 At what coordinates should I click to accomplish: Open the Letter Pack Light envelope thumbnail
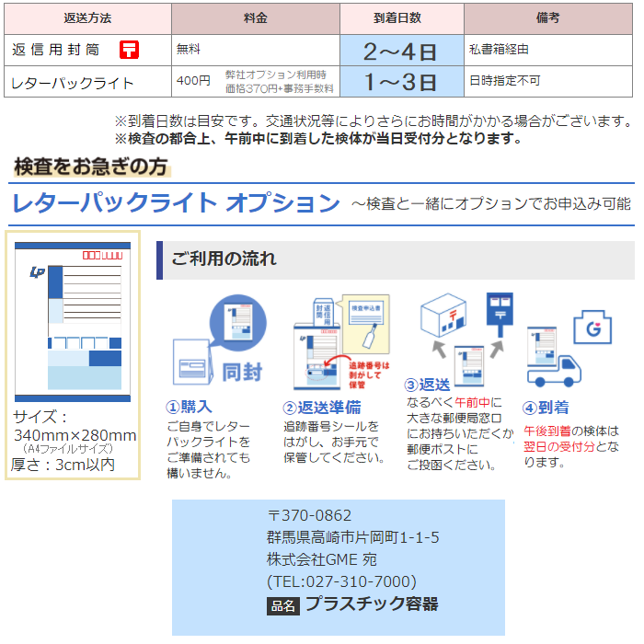[73, 321]
